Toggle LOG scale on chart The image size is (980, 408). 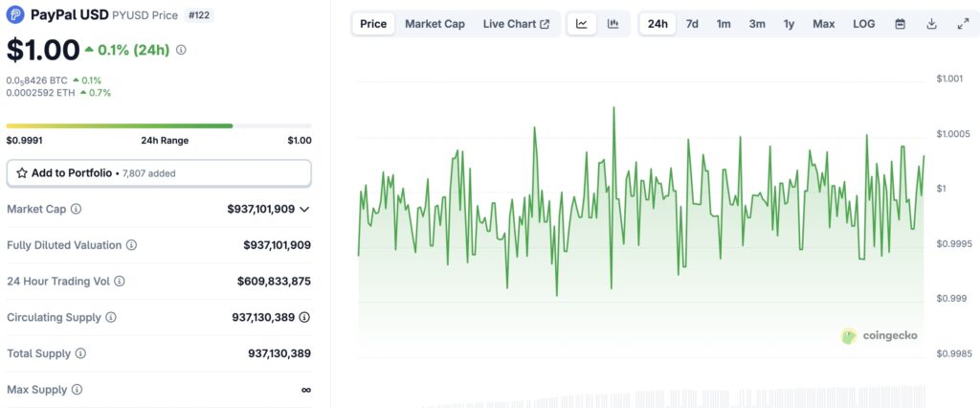point(864,24)
